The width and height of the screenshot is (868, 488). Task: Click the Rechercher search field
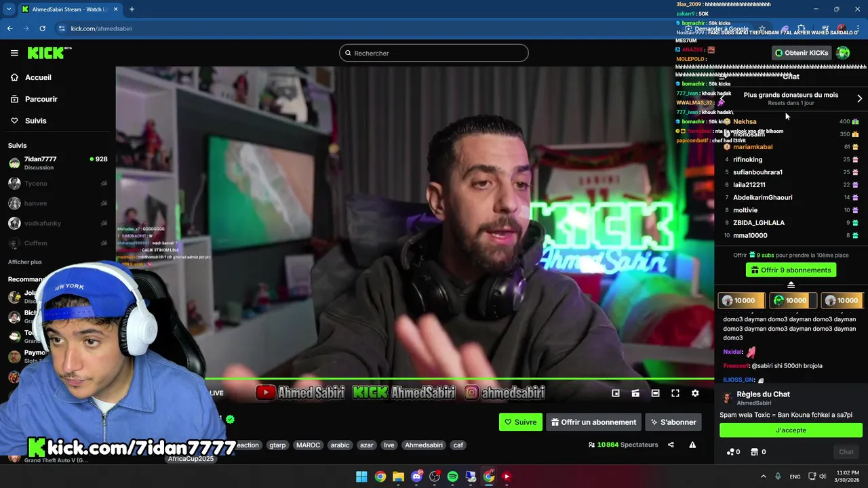click(x=434, y=53)
